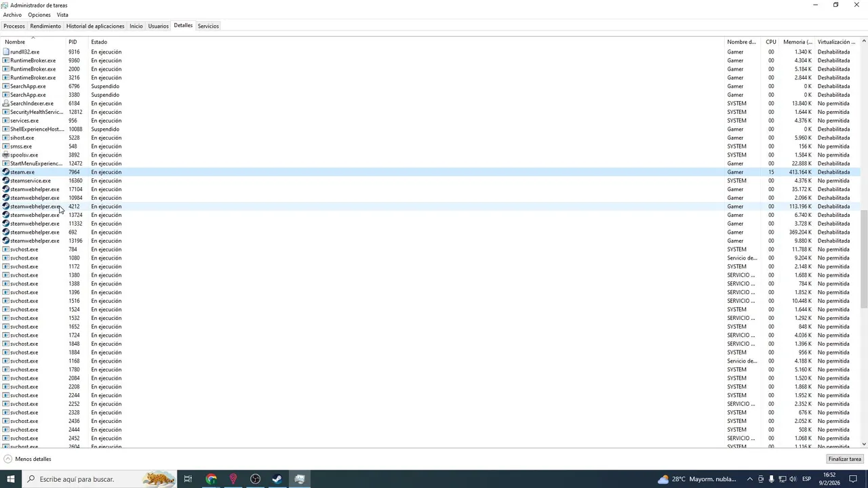The image size is (868, 488).
Task: Open the volume speaker tray icon
Action: coord(793,479)
